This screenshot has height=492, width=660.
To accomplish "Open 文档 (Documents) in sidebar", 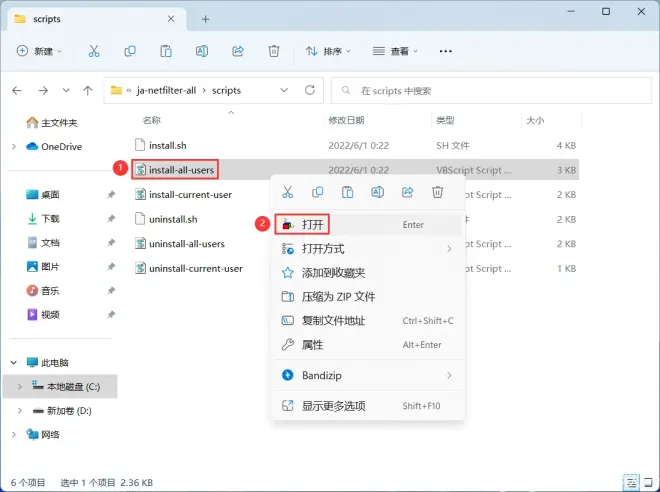I will 43,242.
